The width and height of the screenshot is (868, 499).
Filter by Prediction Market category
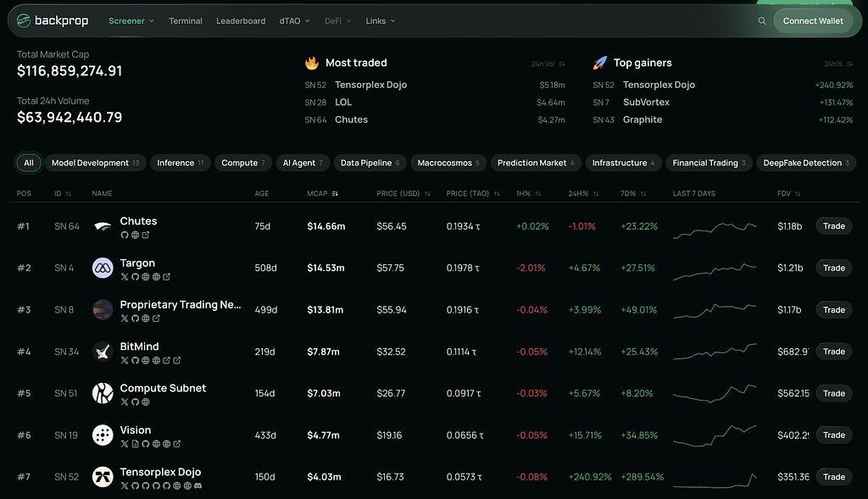pos(536,163)
